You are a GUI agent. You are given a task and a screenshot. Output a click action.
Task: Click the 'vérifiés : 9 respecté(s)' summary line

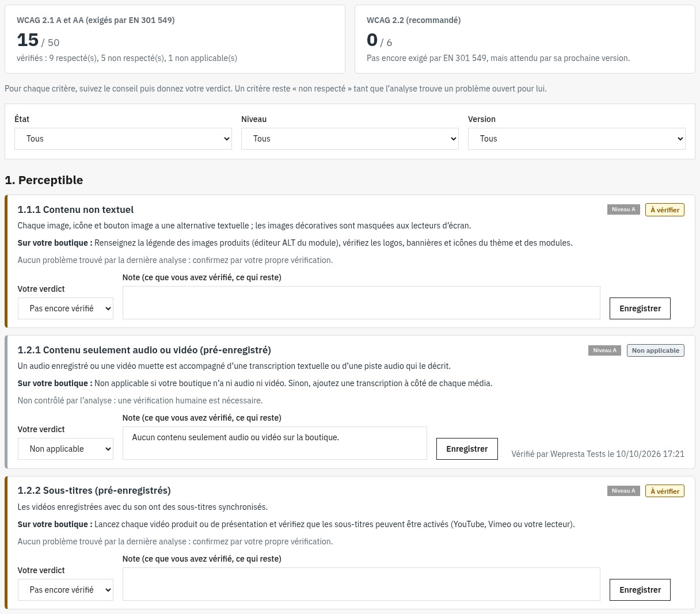pyautogui.click(x=127, y=58)
